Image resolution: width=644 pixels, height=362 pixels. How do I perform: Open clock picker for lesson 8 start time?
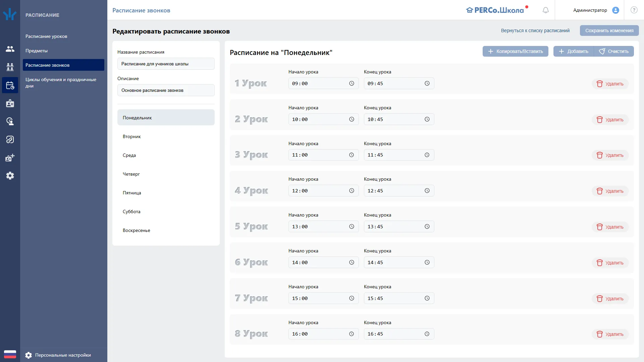click(352, 334)
